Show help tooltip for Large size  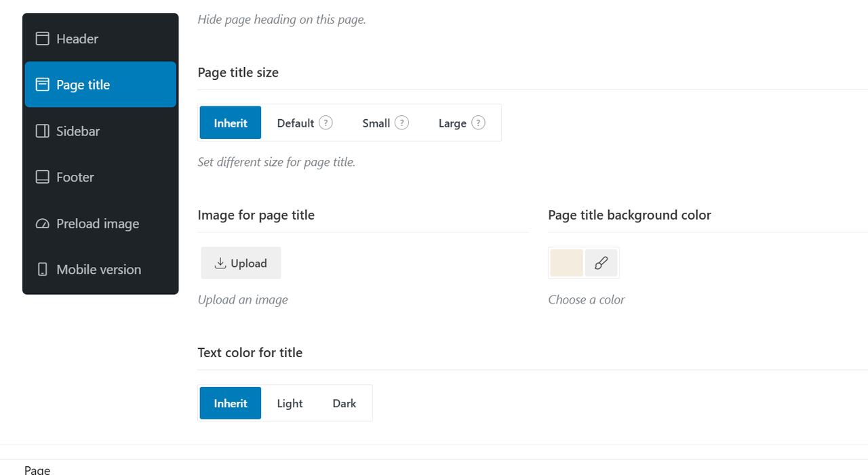click(x=478, y=123)
